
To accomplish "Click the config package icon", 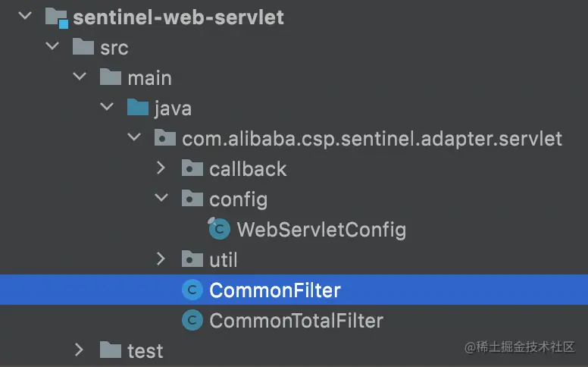I will point(193,199).
